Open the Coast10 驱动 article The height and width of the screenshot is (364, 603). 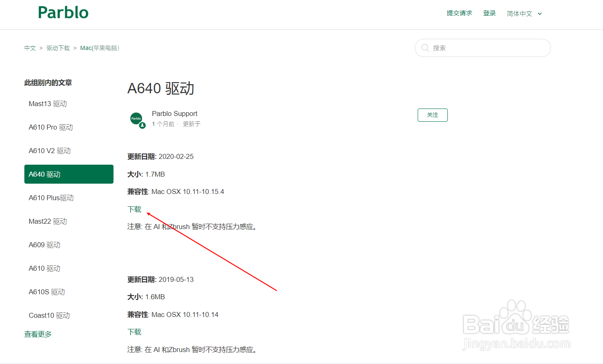pyautogui.click(x=49, y=315)
